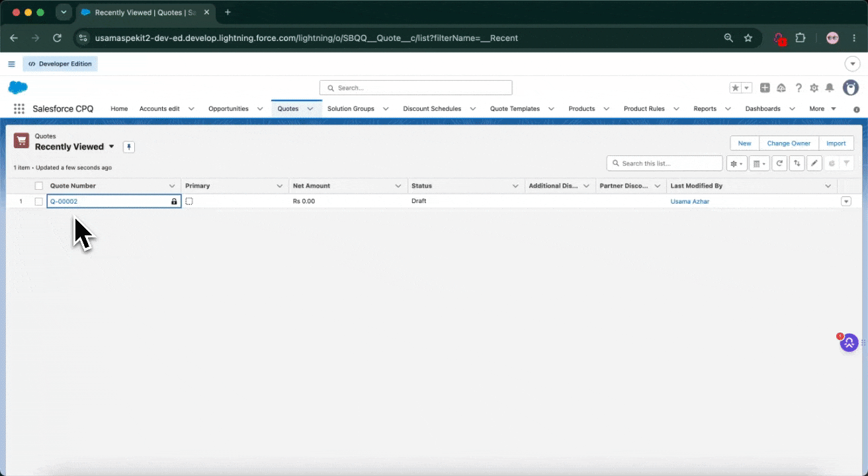868x476 pixels.
Task: Toggle the Primary checkbox for Q-00002
Action: point(189,201)
